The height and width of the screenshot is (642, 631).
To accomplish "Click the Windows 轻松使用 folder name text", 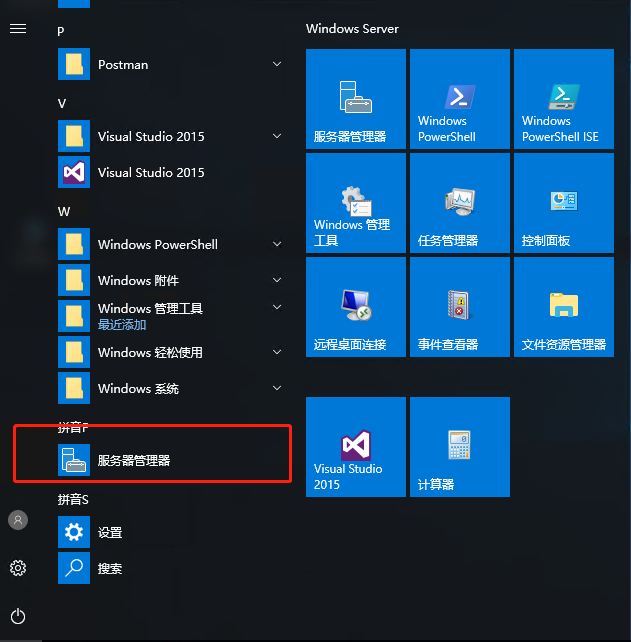I will click(x=150, y=353).
